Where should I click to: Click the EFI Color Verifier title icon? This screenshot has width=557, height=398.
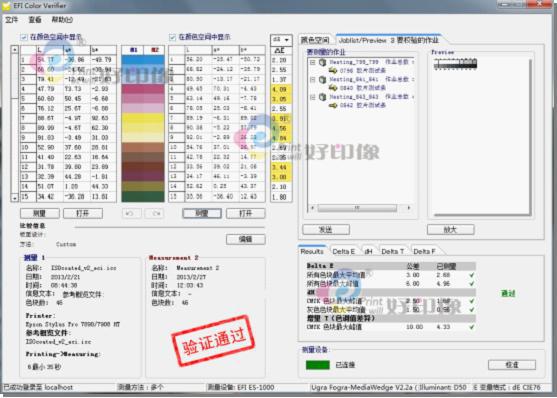[x=6, y=5]
